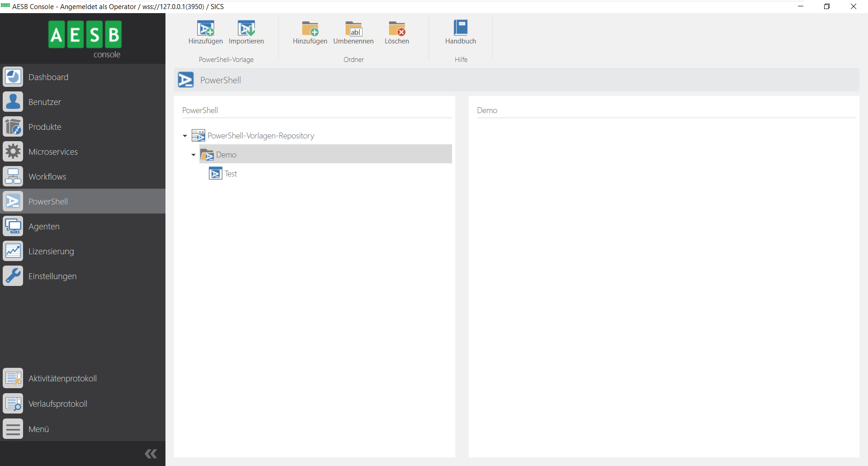
Task: Create a new folder with Hinzufügen
Action: [309, 33]
